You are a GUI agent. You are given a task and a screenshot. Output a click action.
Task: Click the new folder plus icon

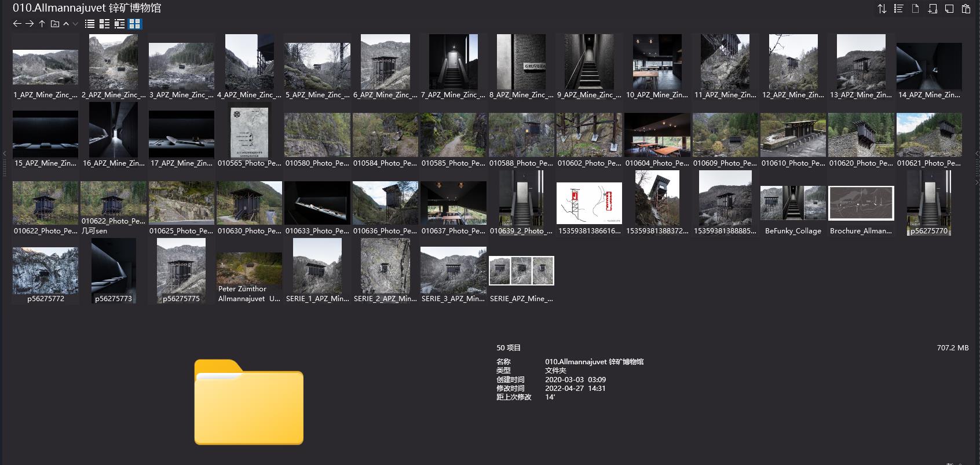coord(932,9)
